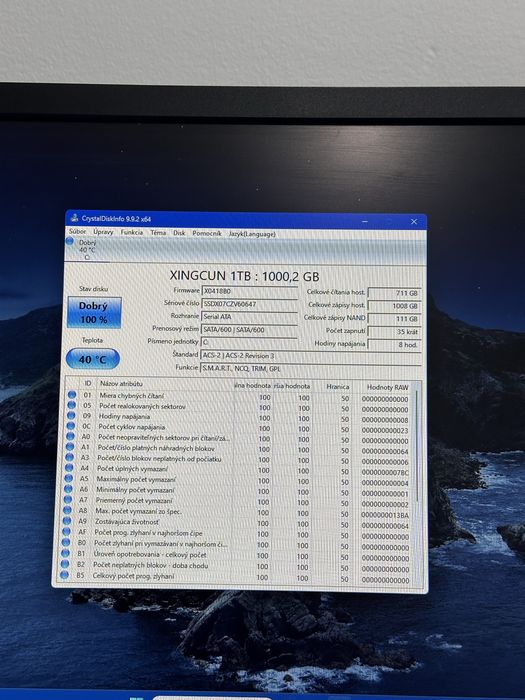The width and height of the screenshot is (525, 700).
Task: Click the XINGCUN 1TB : 1000,2 GB title
Action: click(245, 276)
